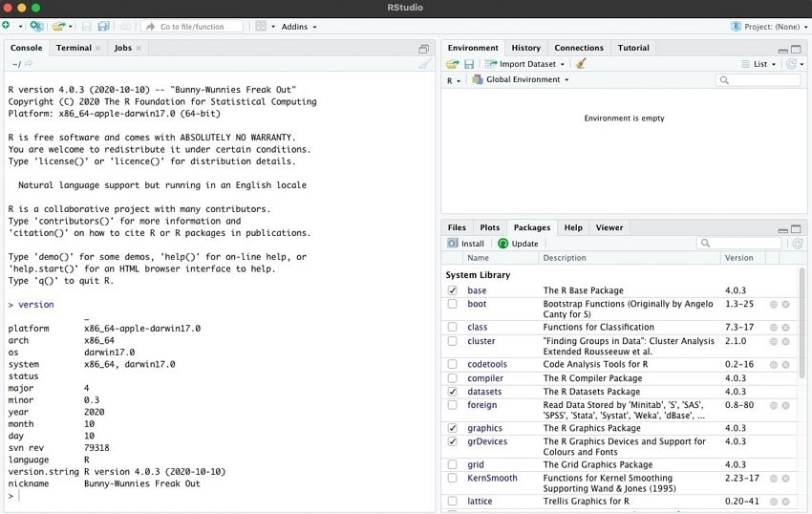
Task: Open the New File dropdown arrow
Action: click(21, 27)
